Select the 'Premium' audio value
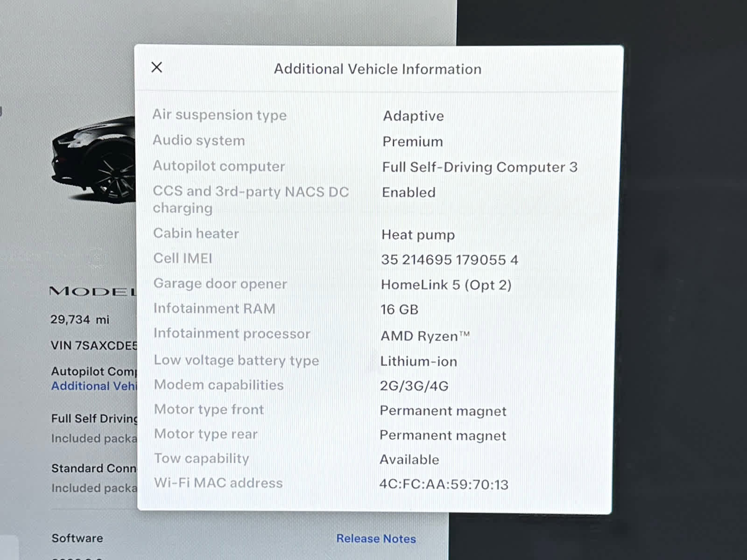The width and height of the screenshot is (747, 560). (x=413, y=141)
